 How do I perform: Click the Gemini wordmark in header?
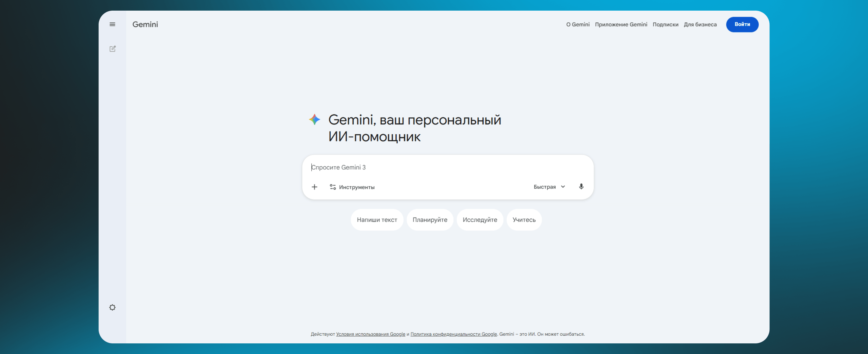[x=145, y=24]
